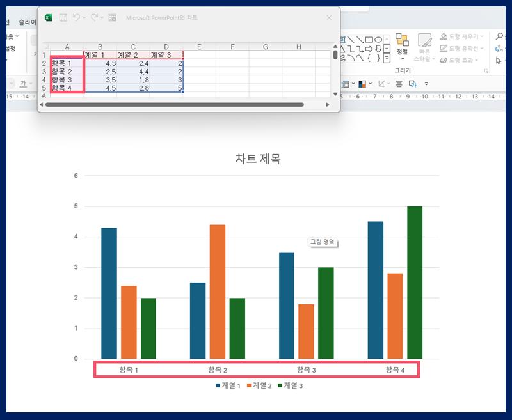
Task: Select column header B in data sheet
Action: (x=100, y=47)
